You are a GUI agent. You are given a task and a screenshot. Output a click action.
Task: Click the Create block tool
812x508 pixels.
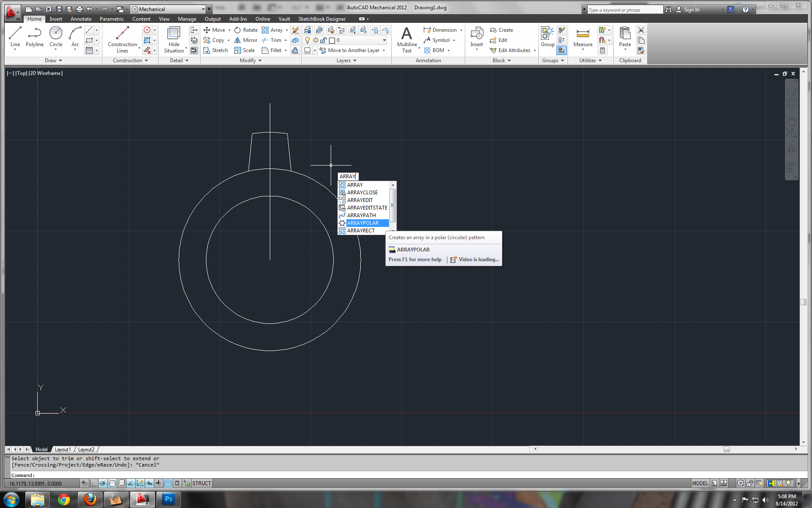click(x=502, y=30)
